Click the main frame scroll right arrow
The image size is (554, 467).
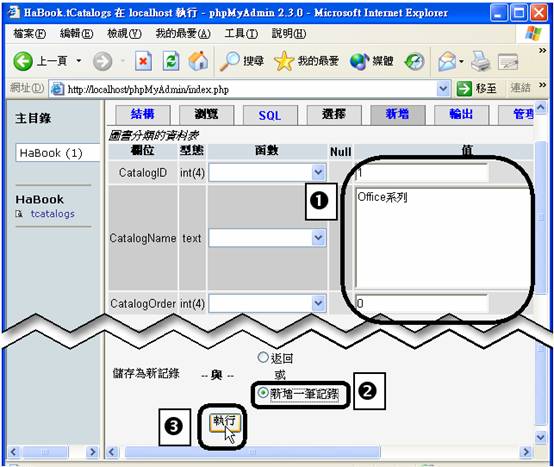click(526, 452)
